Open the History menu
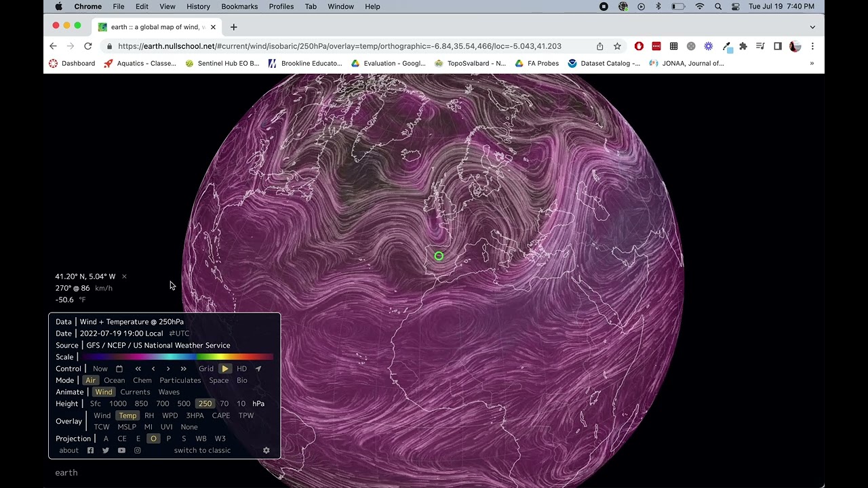Screen dimensions: 868x488 (198, 6)
